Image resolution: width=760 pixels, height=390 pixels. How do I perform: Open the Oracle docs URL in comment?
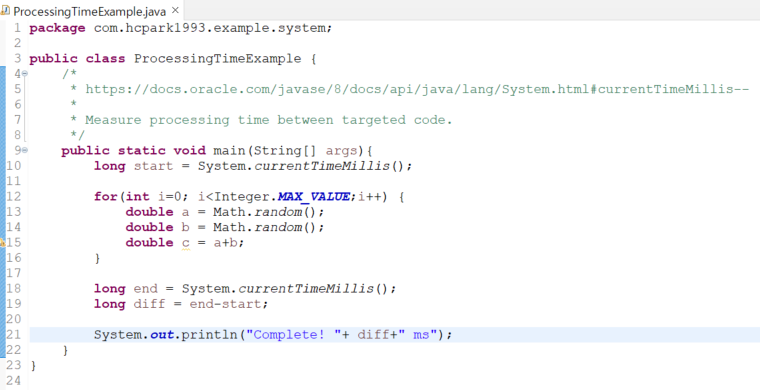tap(417, 89)
